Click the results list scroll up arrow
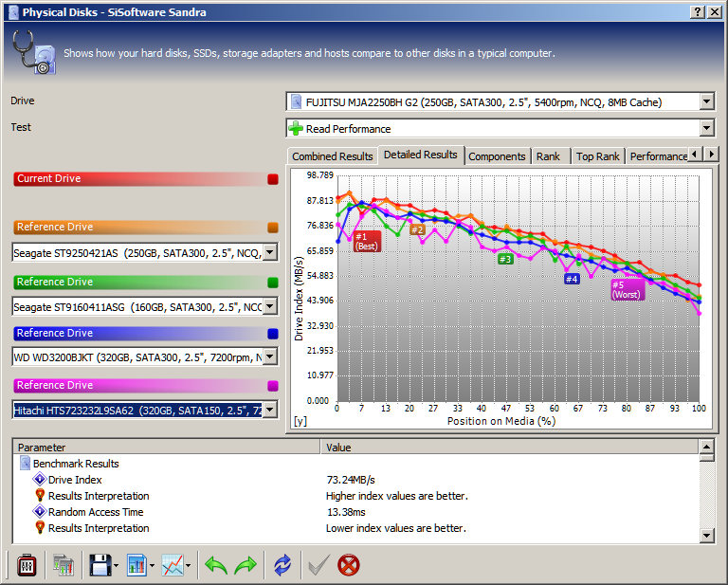 coord(706,448)
